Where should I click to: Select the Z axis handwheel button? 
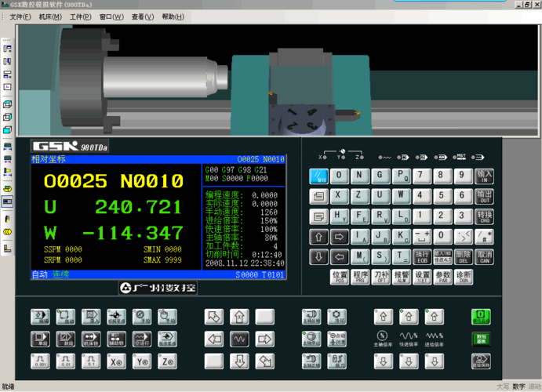pyautogui.click(x=168, y=361)
